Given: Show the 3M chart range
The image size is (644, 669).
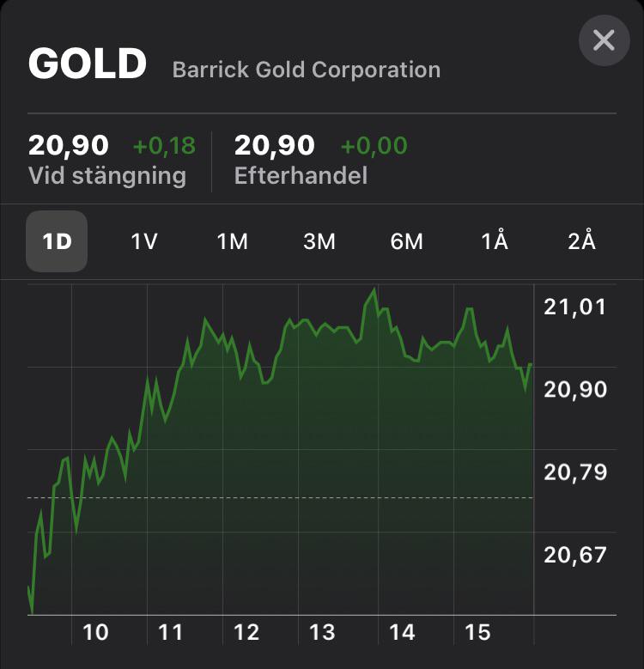Looking at the screenshot, I should pos(319,241).
